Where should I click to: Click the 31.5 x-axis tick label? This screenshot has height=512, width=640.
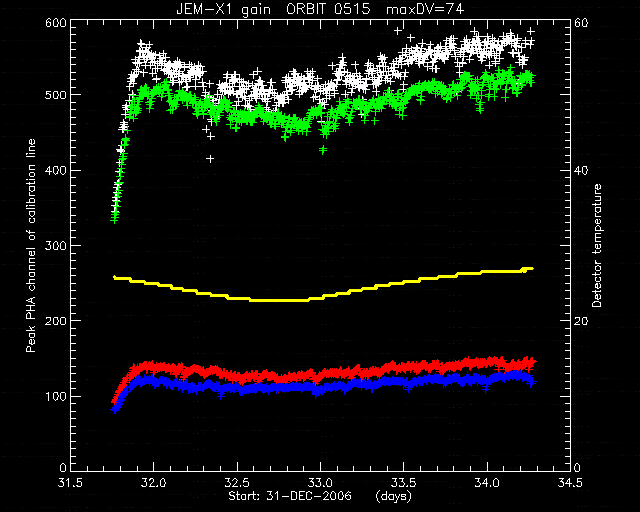coord(70,483)
